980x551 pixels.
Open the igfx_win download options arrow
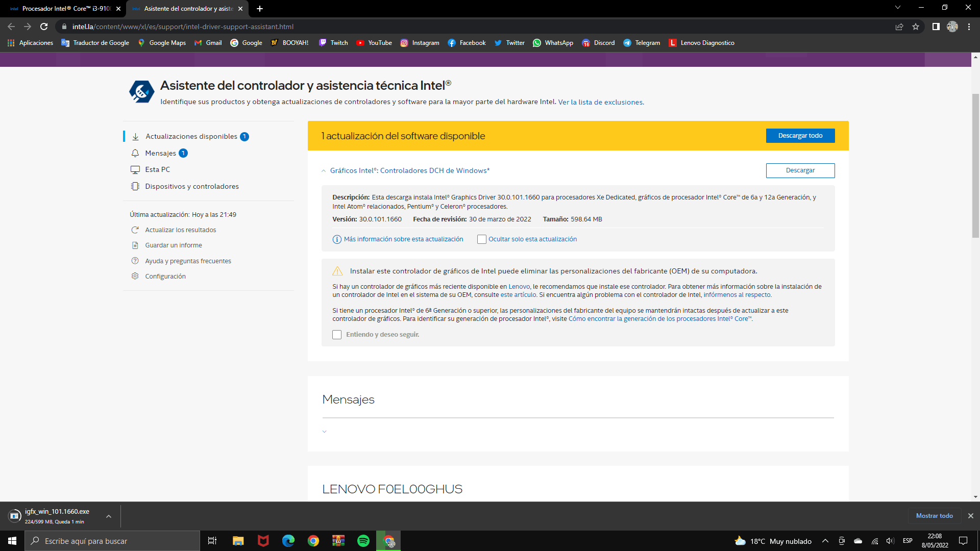(x=109, y=516)
